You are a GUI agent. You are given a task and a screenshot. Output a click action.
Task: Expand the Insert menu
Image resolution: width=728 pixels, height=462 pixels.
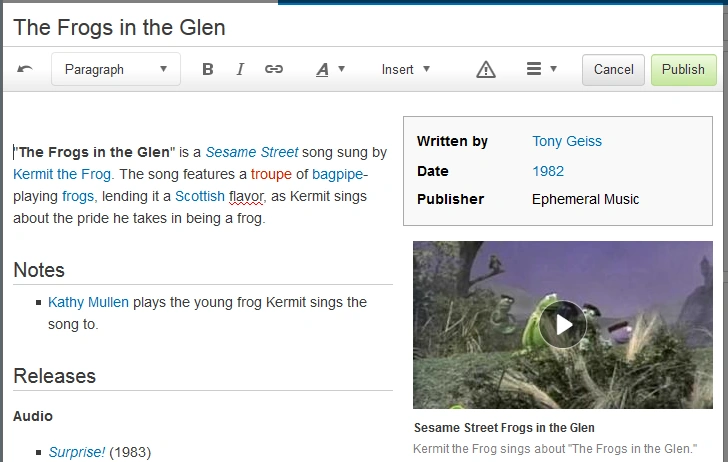click(x=406, y=69)
